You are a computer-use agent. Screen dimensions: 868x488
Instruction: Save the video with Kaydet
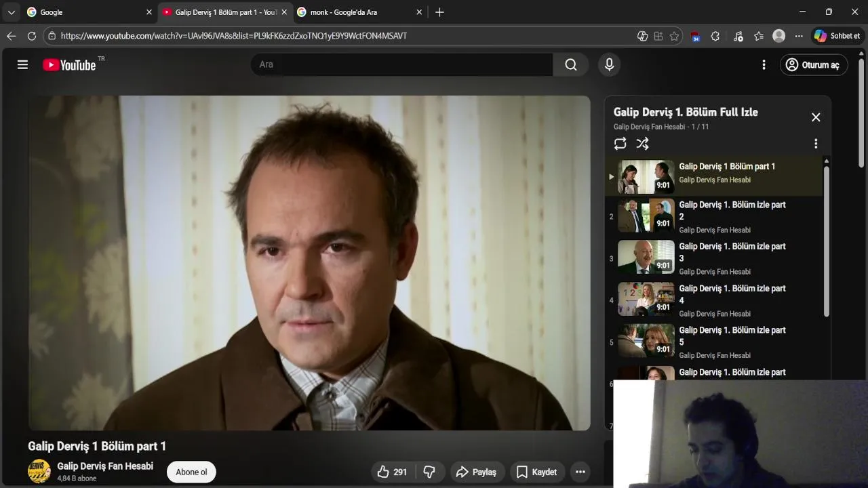point(536,472)
